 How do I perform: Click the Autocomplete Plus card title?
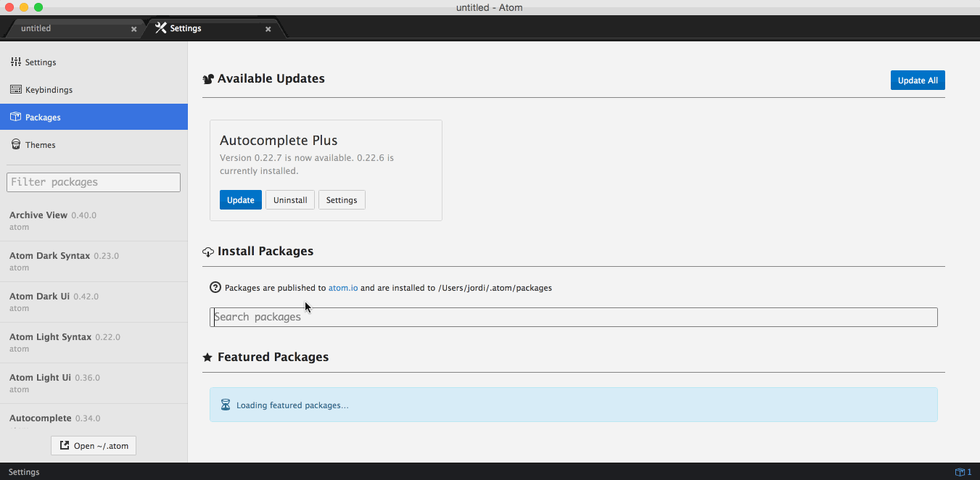(279, 141)
